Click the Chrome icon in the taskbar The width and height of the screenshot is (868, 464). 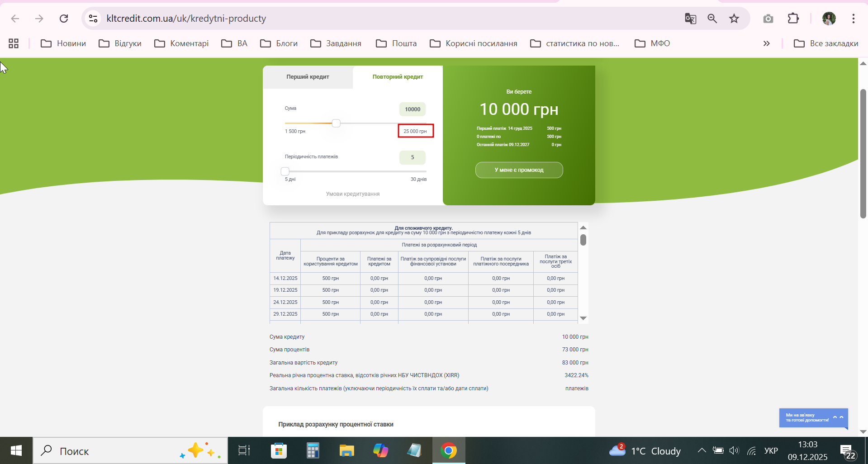coord(449,450)
